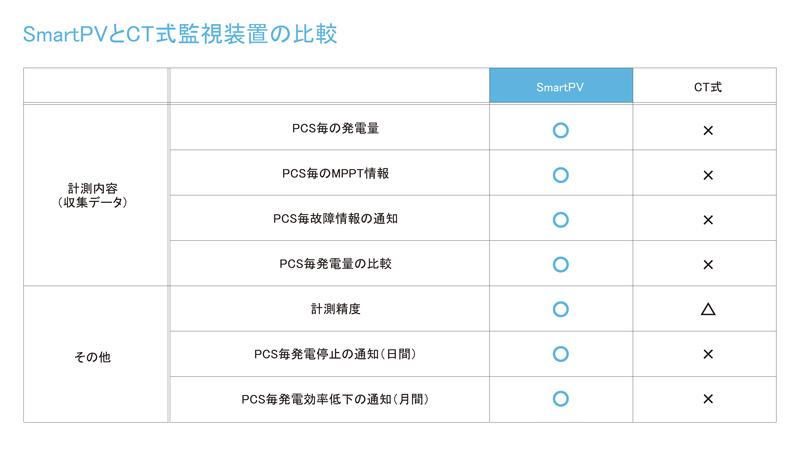
Task: Click the slide title SmartPVとCT式監視装置の比較
Action: point(180,35)
